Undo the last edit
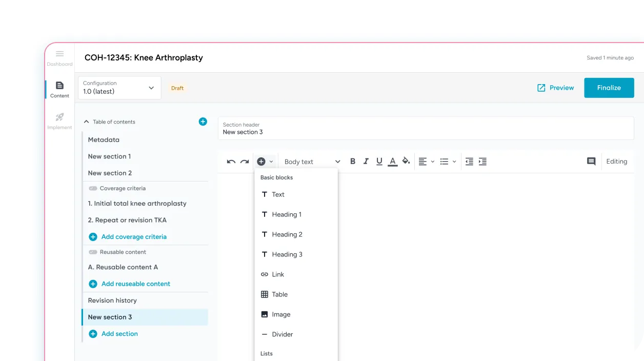This screenshot has height=361, width=644. pyautogui.click(x=230, y=161)
